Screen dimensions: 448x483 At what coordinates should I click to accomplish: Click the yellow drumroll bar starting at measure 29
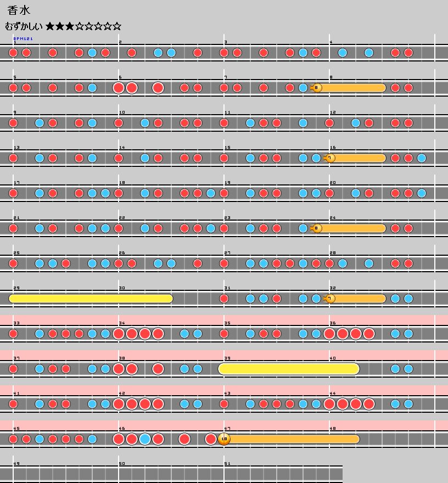tap(91, 299)
